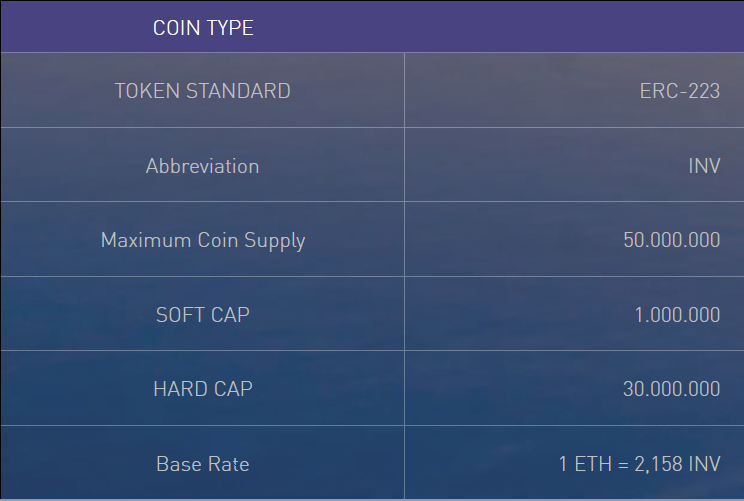Screen dimensions: 744x501
Task: Click the word Maximum in the table
Action: [146, 240]
